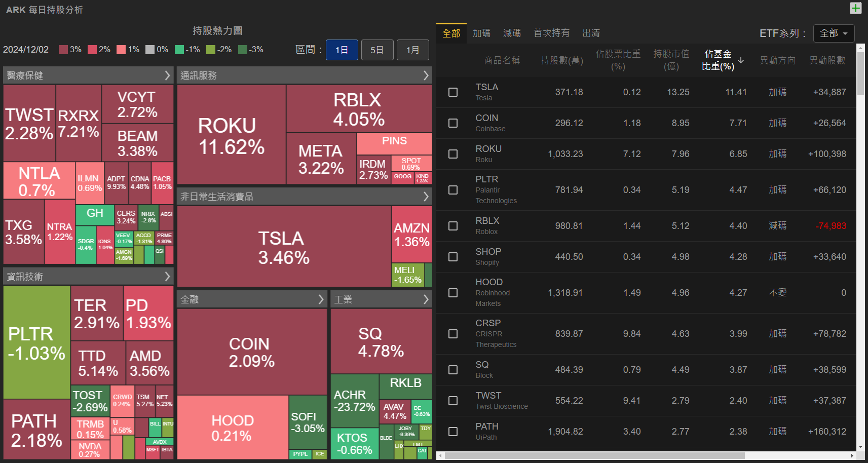The height and width of the screenshot is (463, 868).
Task: Switch to the 加碼 tab
Action: coord(481,33)
